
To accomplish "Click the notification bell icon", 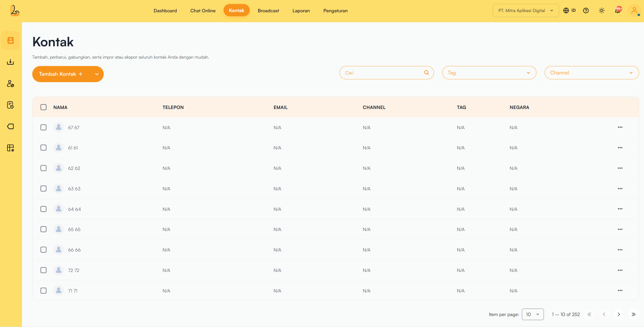I will pos(617,11).
